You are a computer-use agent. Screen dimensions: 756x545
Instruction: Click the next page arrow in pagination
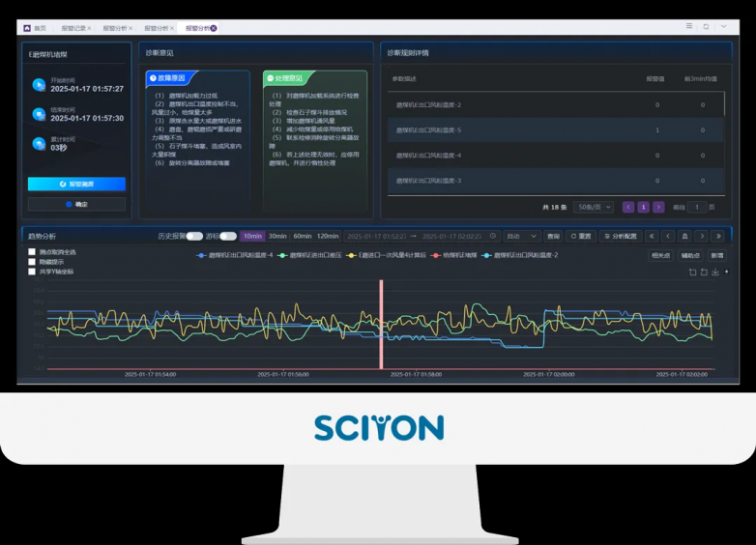658,207
